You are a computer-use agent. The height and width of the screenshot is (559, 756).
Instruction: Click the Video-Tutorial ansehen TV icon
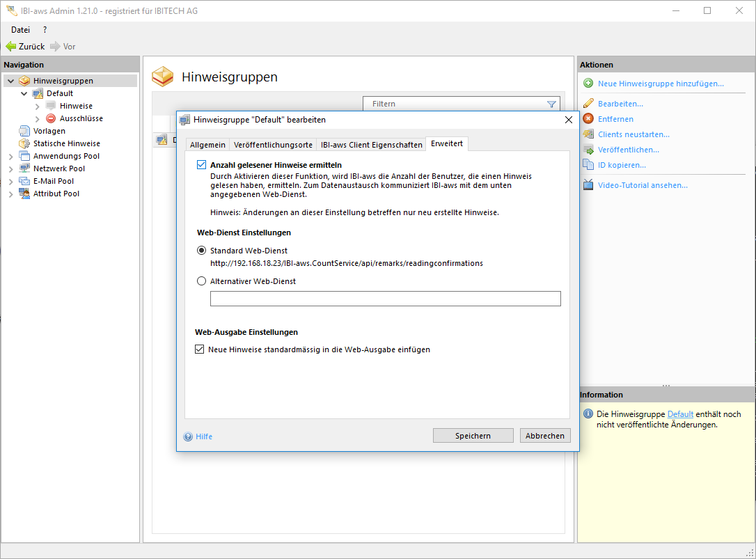[x=588, y=185]
